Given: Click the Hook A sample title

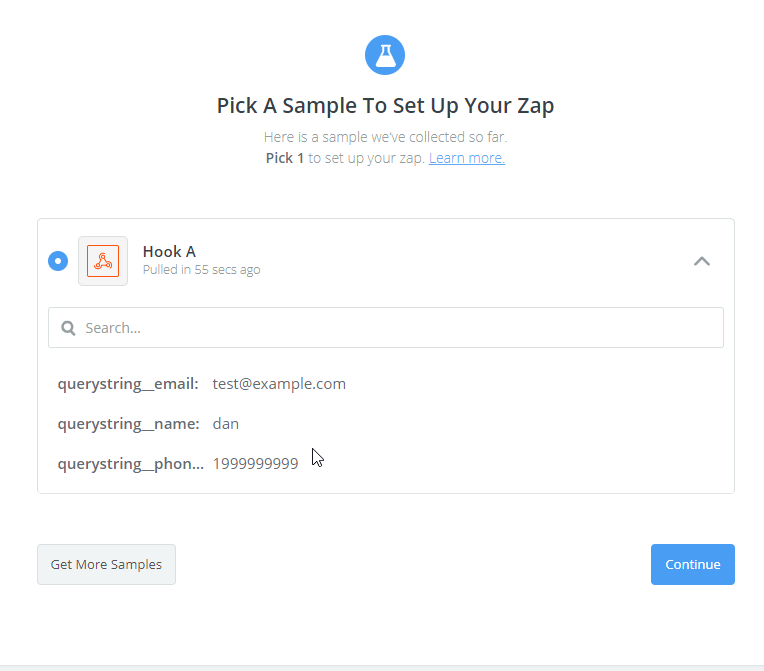Looking at the screenshot, I should point(169,251).
